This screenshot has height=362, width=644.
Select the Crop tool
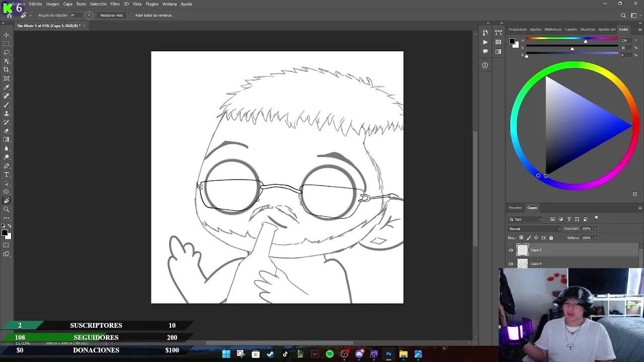tap(7, 70)
